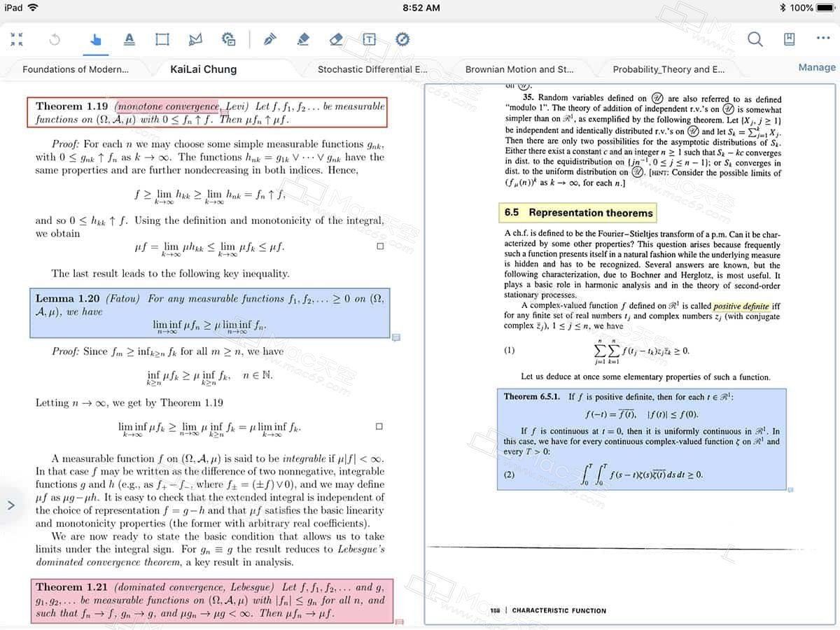Select the hand pointer tool
Screen dimensions: 840x630
click(95, 39)
